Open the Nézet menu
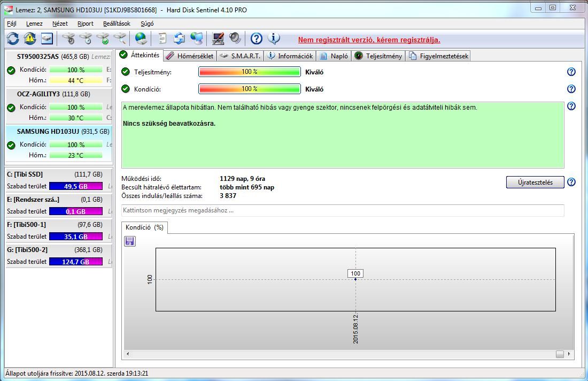Image resolution: width=588 pixels, height=381 pixels. [60, 24]
